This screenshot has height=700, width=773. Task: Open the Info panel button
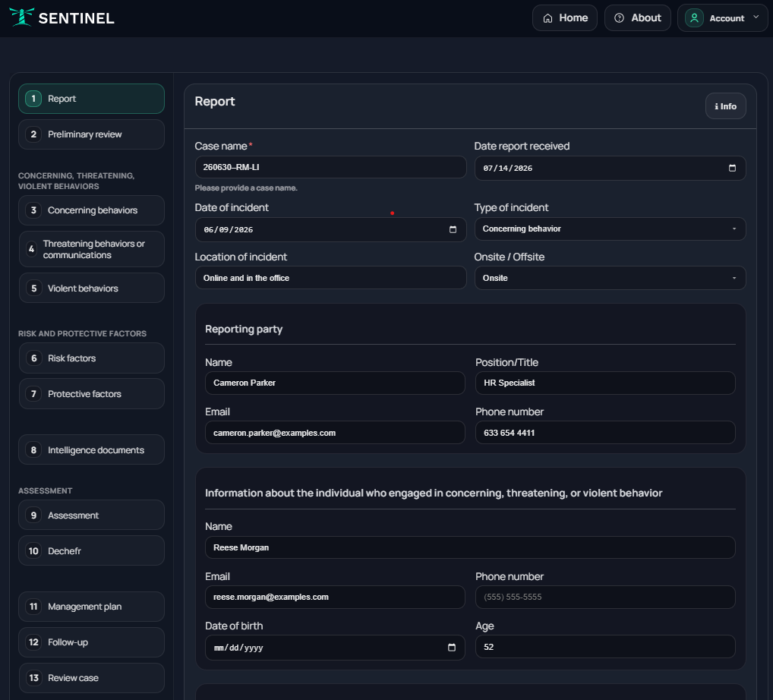(725, 106)
